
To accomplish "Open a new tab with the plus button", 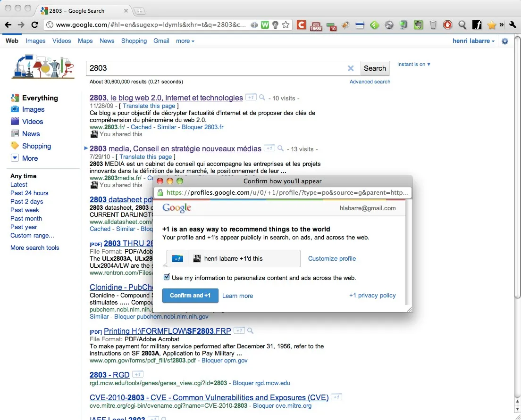I will (x=140, y=11).
